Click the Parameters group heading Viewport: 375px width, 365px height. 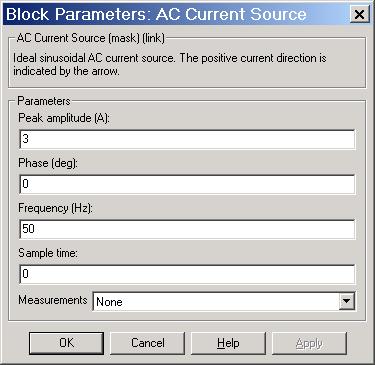click(44, 101)
